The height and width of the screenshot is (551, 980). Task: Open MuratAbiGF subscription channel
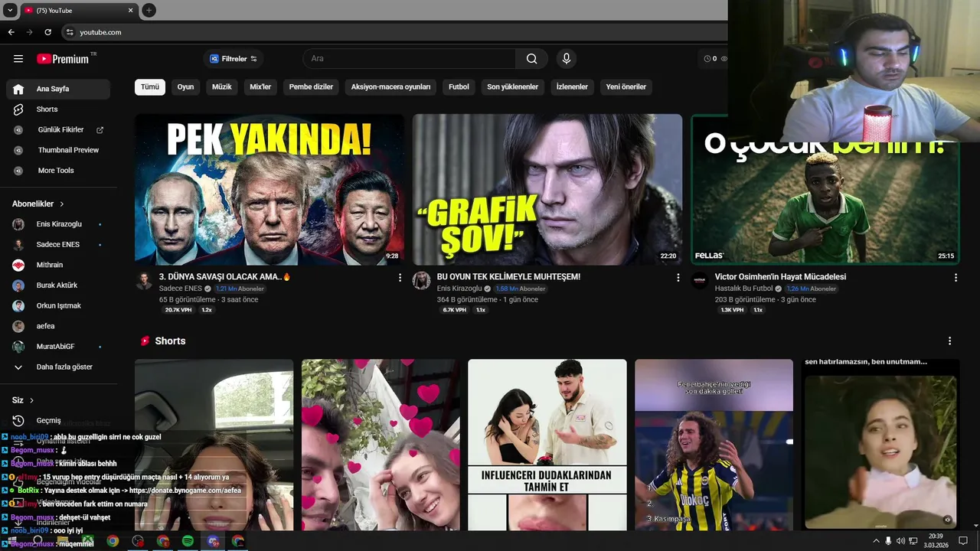[x=58, y=347]
